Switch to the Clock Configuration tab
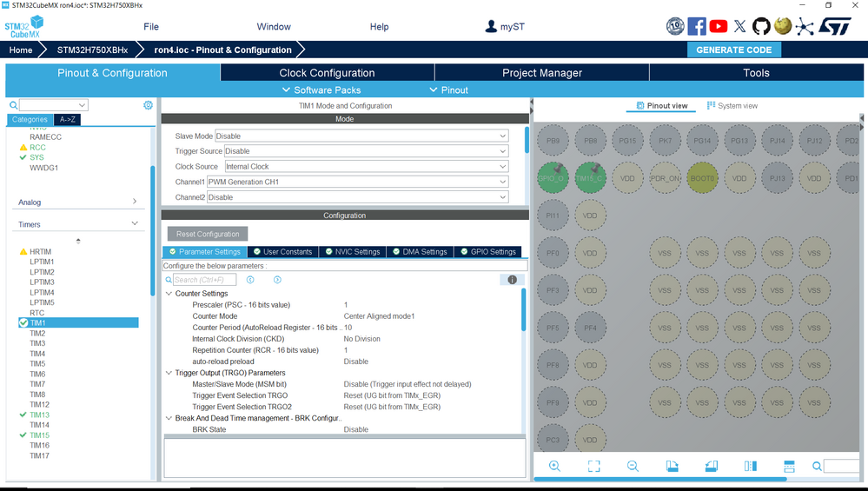The width and height of the screenshot is (868, 491). point(328,72)
